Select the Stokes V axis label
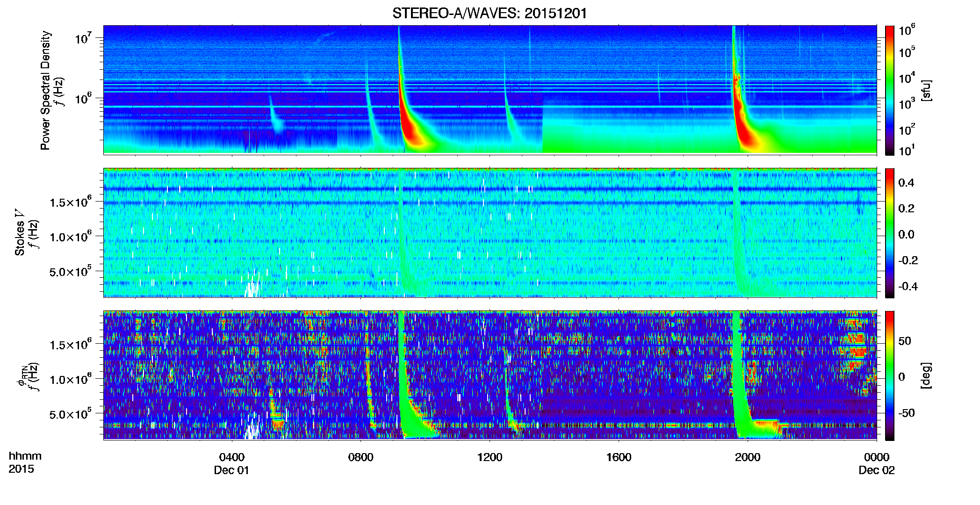Image resolution: width=980 pixels, height=505 pixels. tap(20, 232)
